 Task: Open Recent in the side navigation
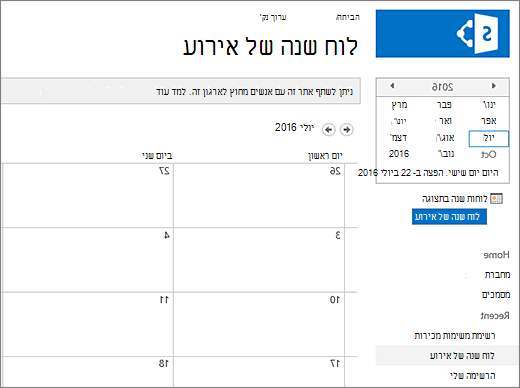(x=495, y=315)
